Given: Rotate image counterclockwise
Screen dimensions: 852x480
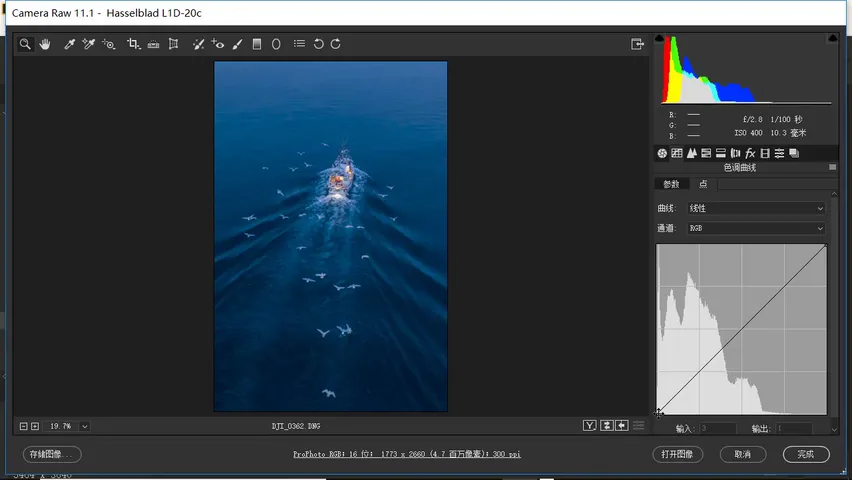Looking at the screenshot, I should 318,44.
